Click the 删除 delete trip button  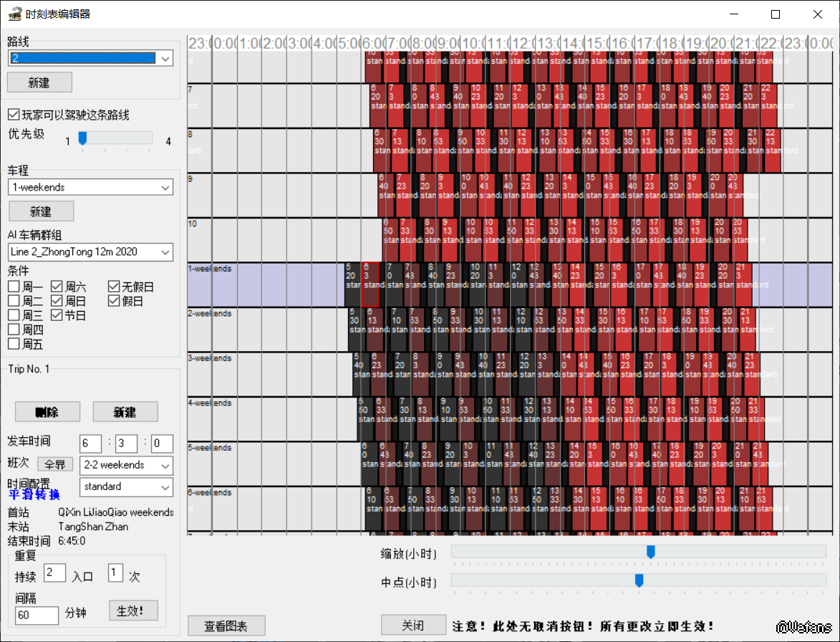[x=47, y=412]
